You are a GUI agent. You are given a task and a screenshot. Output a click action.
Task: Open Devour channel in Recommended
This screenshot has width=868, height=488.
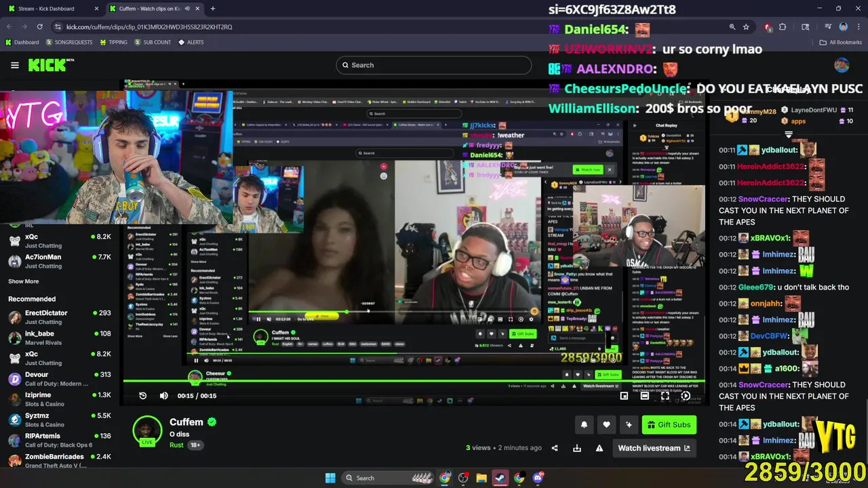(x=60, y=378)
